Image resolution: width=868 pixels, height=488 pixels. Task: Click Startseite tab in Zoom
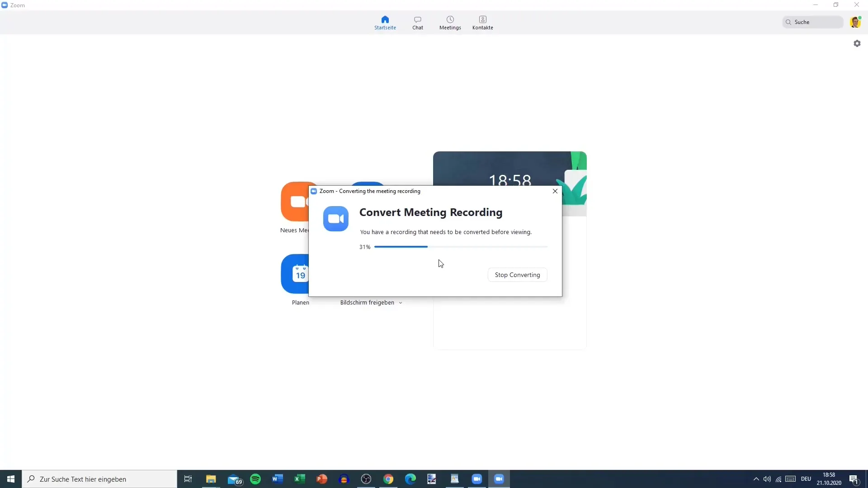(385, 22)
